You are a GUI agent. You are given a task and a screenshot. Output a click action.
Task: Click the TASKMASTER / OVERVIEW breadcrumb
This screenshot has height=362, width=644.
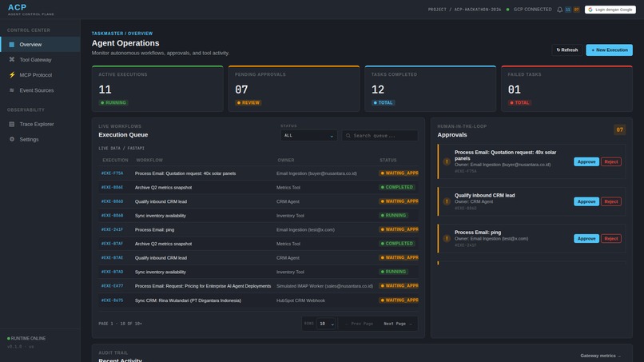click(122, 34)
